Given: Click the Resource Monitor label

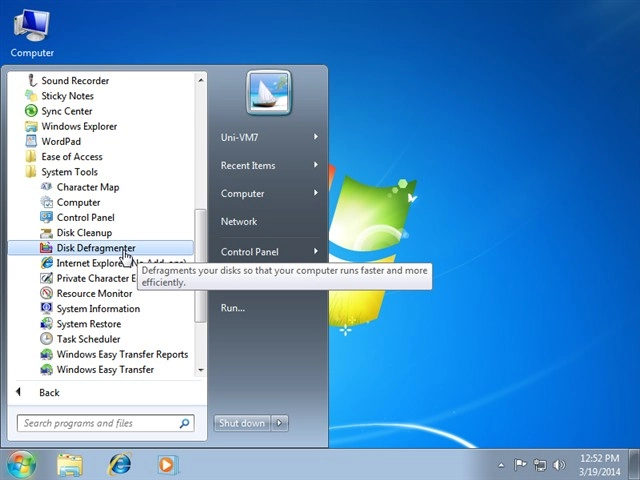Looking at the screenshot, I should tap(94, 293).
